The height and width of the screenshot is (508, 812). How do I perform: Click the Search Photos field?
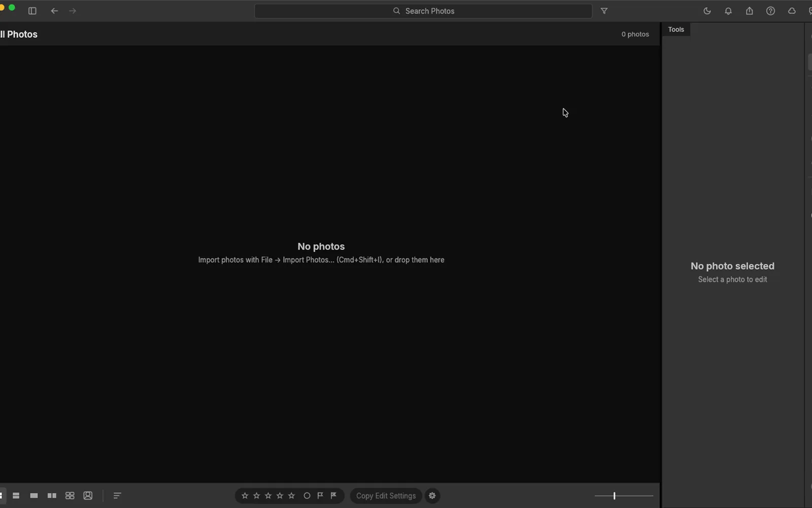(x=423, y=11)
